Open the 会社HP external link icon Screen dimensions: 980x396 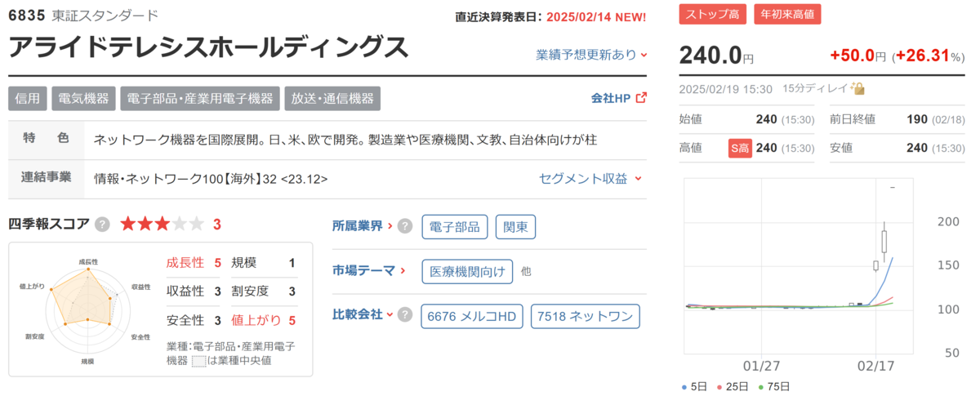pos(641,98)
